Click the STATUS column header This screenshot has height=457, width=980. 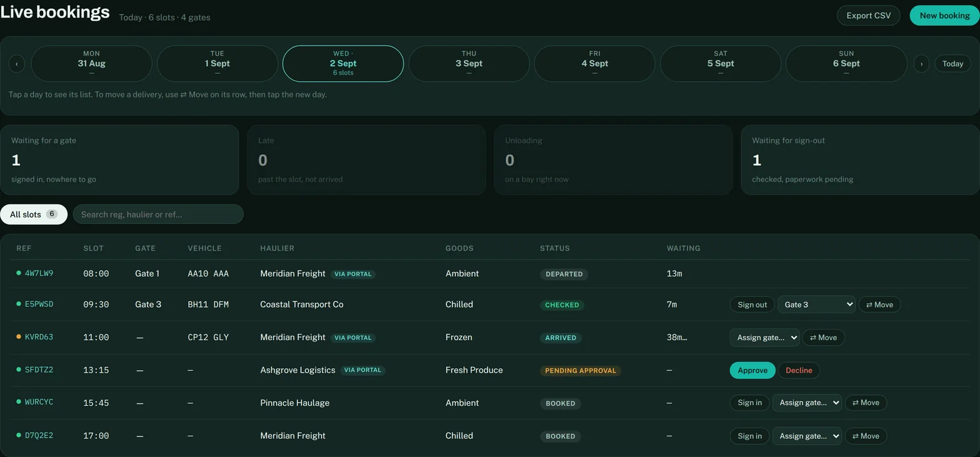coord(555,248)
